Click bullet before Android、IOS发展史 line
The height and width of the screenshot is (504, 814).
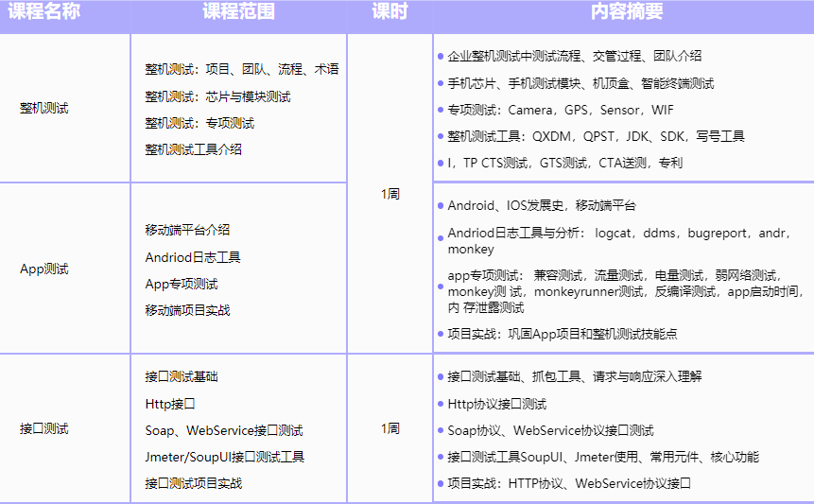pos(441,205)
